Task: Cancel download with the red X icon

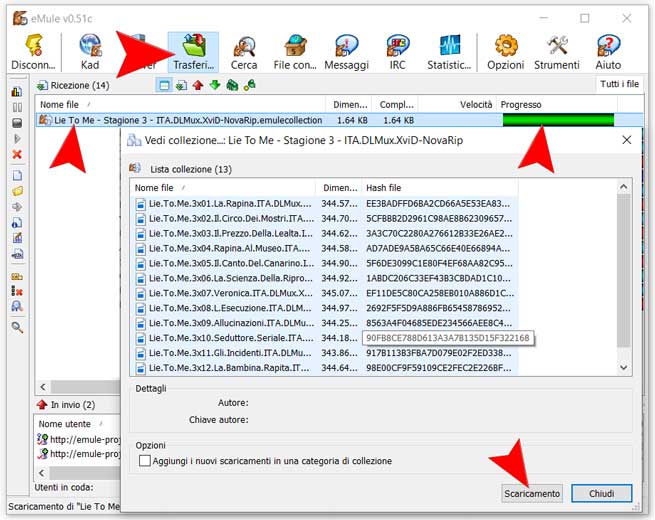Action: coord(17,154)
